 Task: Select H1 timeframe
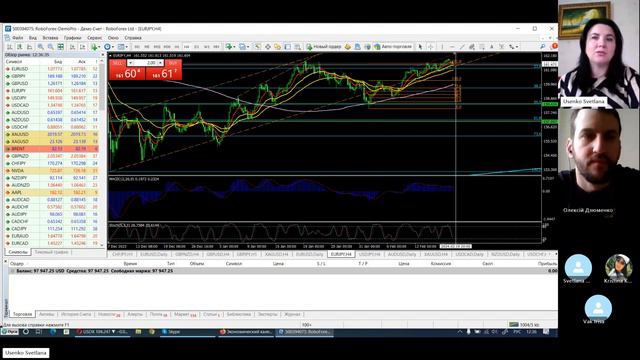(176, 47)
